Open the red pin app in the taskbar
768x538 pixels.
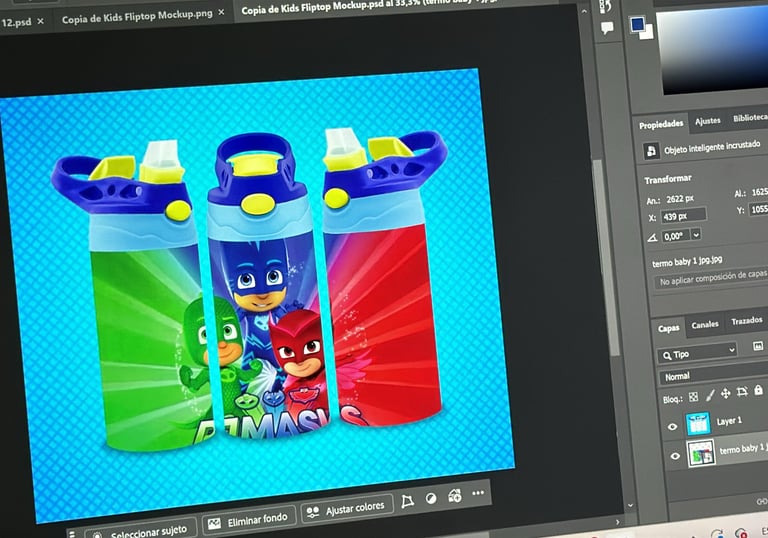point(741,533)
